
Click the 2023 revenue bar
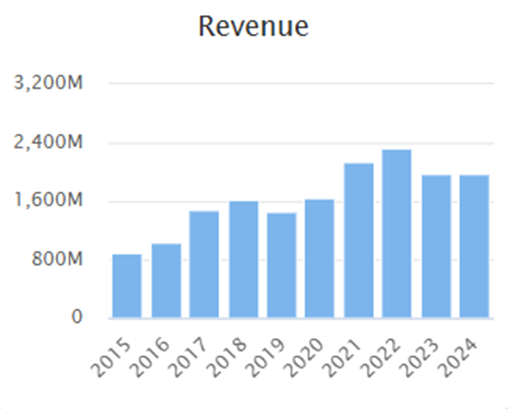click(x=436, y=246)
